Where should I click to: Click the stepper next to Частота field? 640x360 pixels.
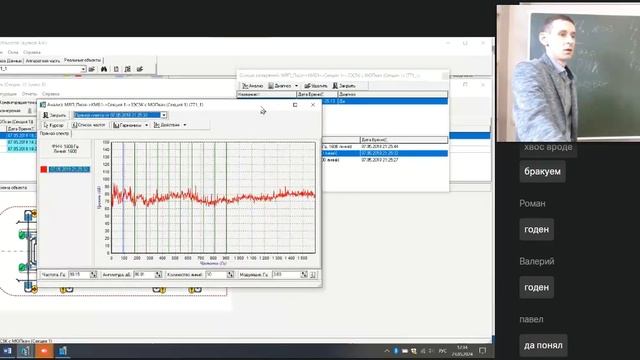93,275
